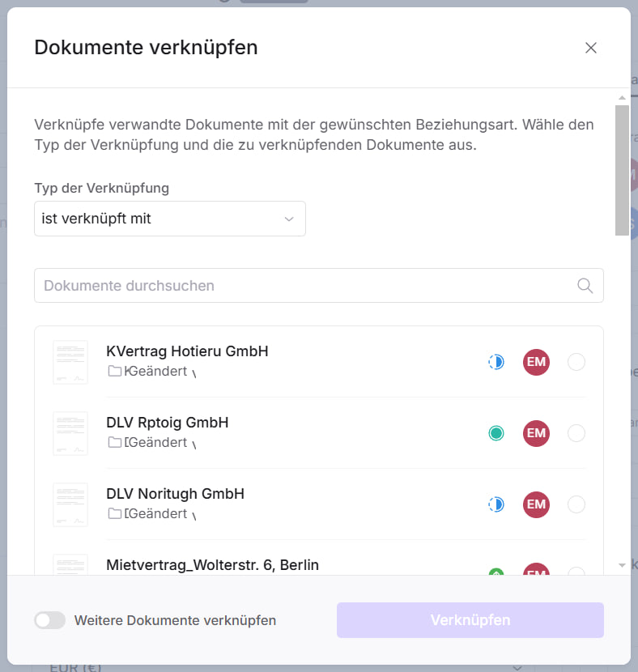Click the Dokumente durchsuchen search field
The width and height of the screenshot is (638, 672).
click(308, 286)
